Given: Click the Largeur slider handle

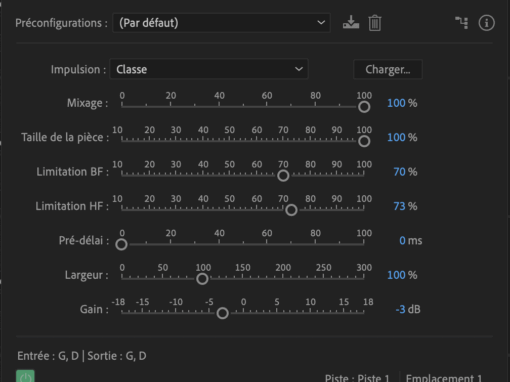Looking at the screenshot, I should click(202, 279).
